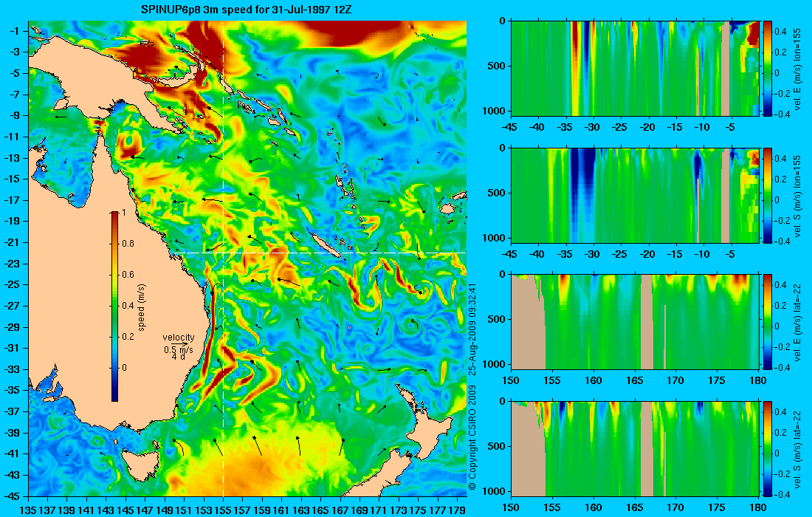
Task: Open the vel. S lat=-22 section panel
Action: pos(635,448)
